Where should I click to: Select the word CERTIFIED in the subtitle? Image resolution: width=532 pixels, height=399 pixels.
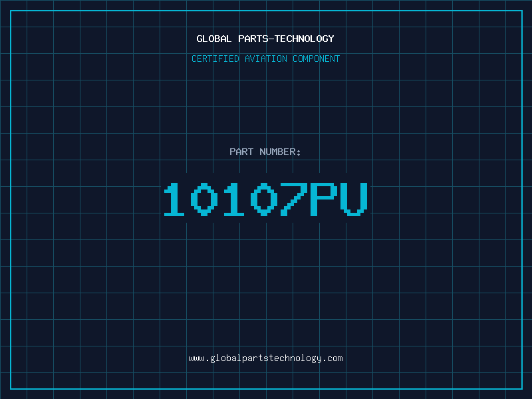215,59
